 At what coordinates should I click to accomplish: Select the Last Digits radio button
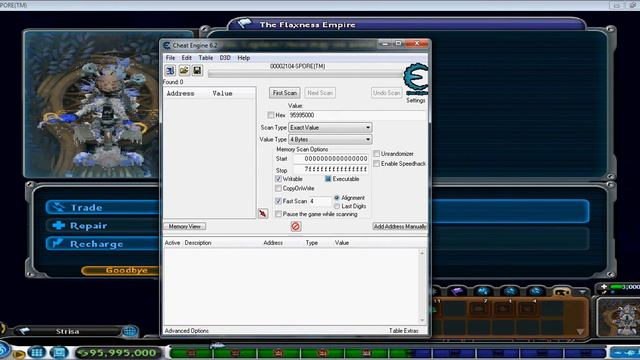coord(337,206)
